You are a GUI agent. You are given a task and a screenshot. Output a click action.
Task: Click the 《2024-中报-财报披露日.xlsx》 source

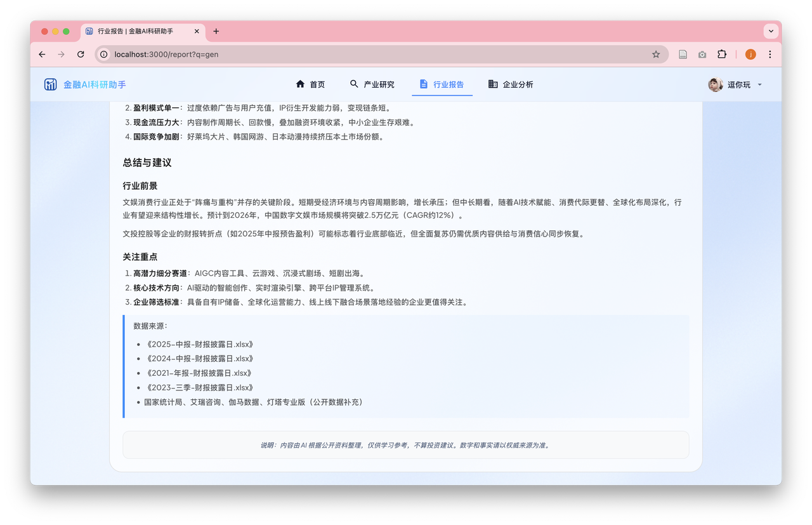click(x=199, y=359)
